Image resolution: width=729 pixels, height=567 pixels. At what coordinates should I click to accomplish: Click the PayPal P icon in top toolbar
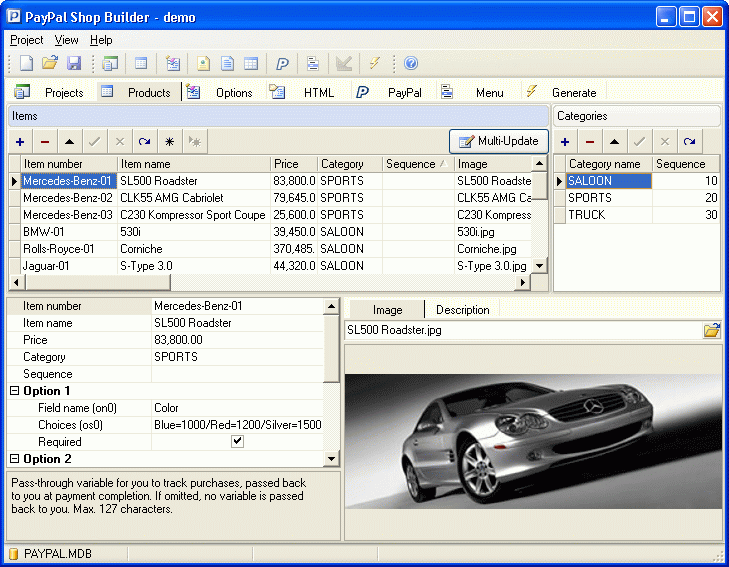(282, 63)
